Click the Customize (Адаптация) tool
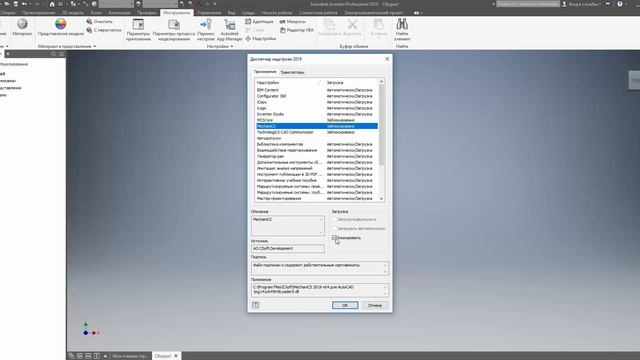 coord(259,21)
